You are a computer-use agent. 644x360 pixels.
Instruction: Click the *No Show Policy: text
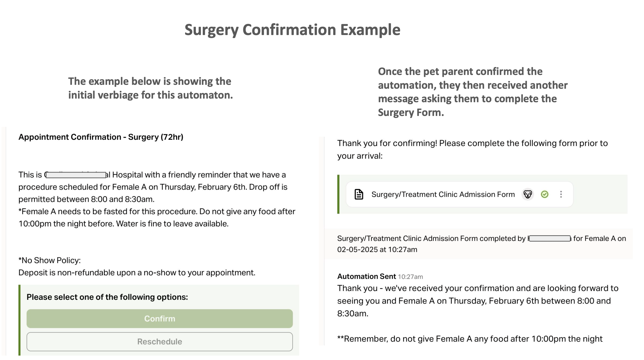pos(50,260)
